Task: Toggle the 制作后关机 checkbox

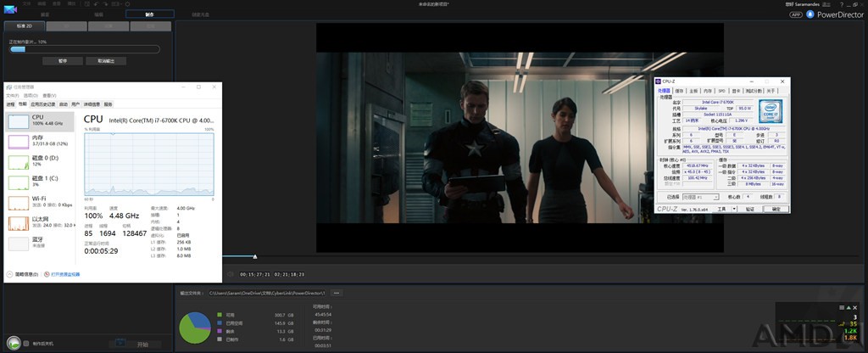Action: (x=26, y=344)
